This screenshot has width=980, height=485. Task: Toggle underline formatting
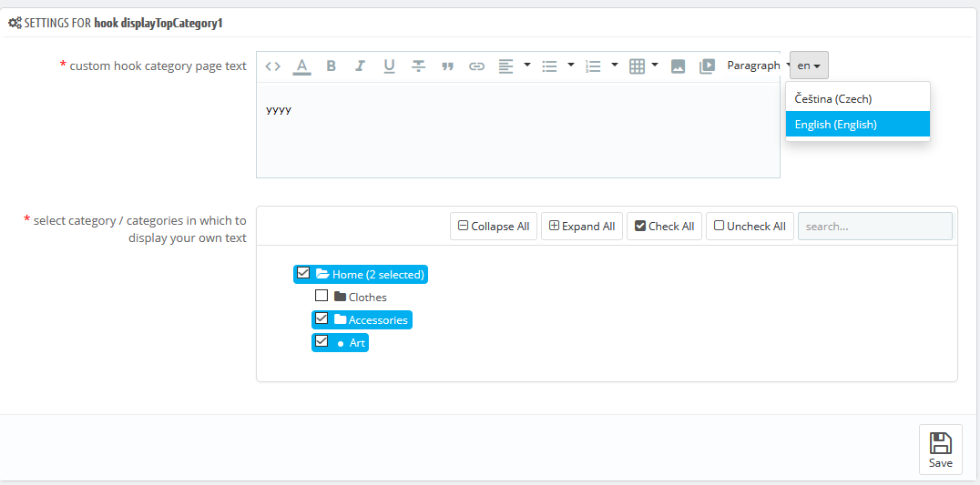[389, 66]
